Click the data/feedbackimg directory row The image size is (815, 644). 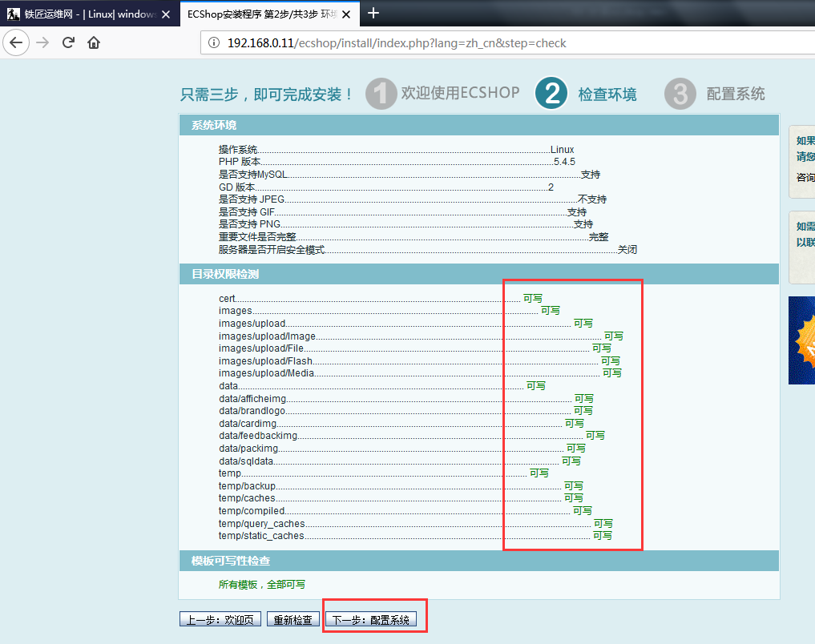(x=412, y=435)
